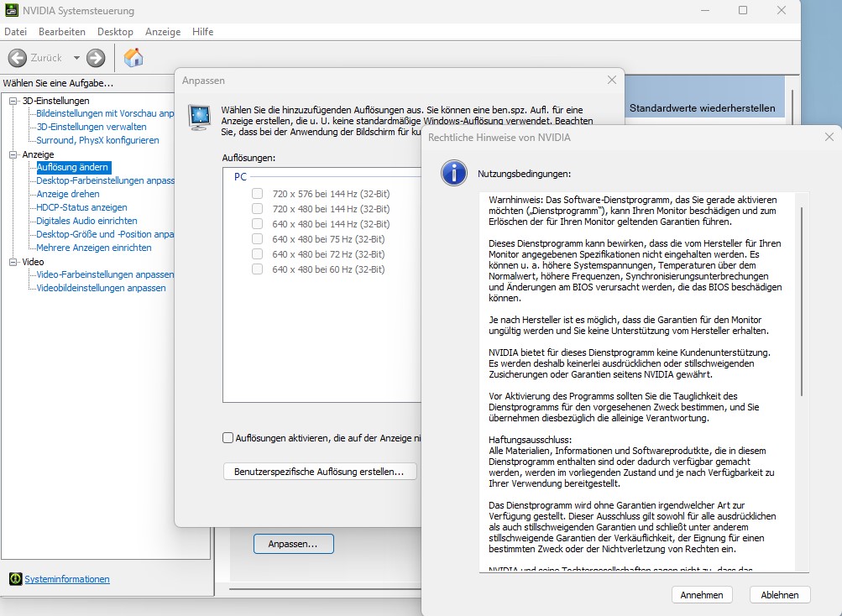Select Mehrere Anzeigen einrichten tree item
This screenshot has width=842, height=616.
(94, 248)
